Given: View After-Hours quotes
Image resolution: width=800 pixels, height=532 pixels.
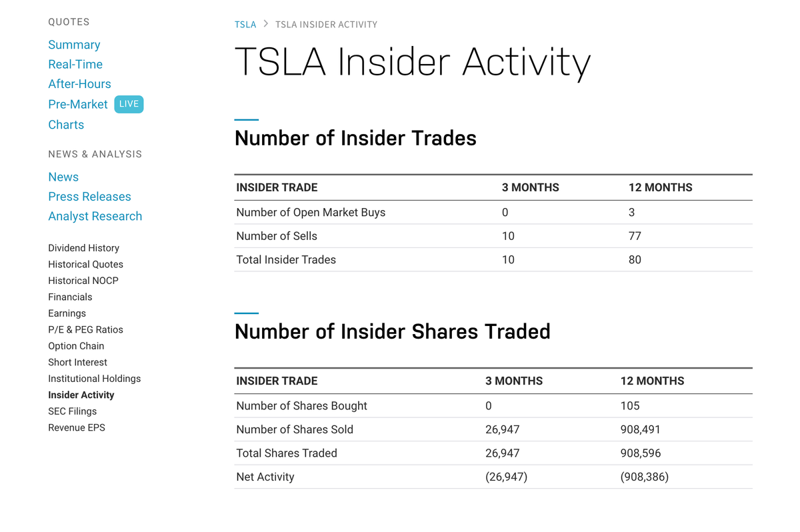Looking at the screenshot, I should [79, 84].
